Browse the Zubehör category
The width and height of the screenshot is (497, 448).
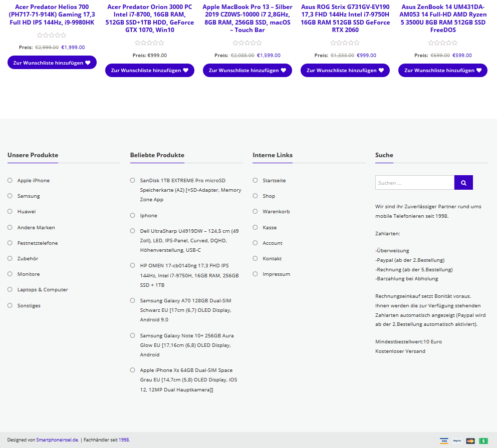(x=28, y=258)
